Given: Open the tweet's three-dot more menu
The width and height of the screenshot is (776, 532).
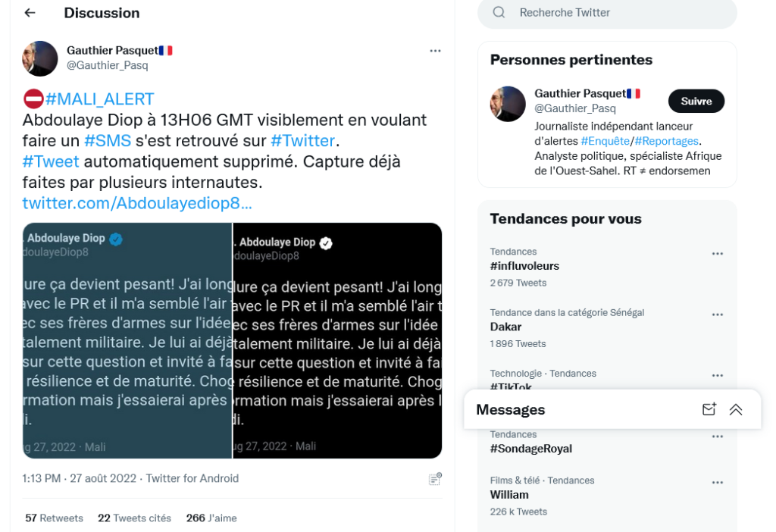Looking at the screenshot, I should (x=435, y=51).
